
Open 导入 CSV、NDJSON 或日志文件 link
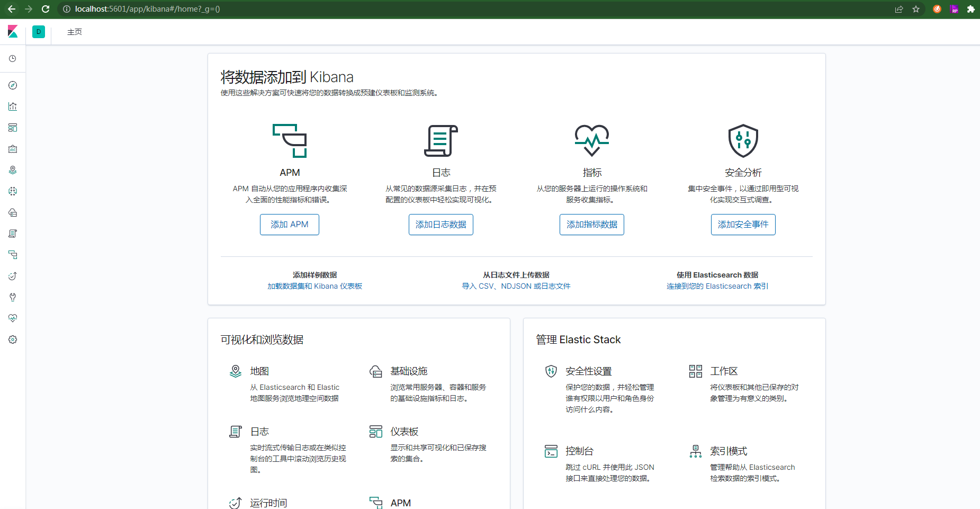tap(516, 286)
